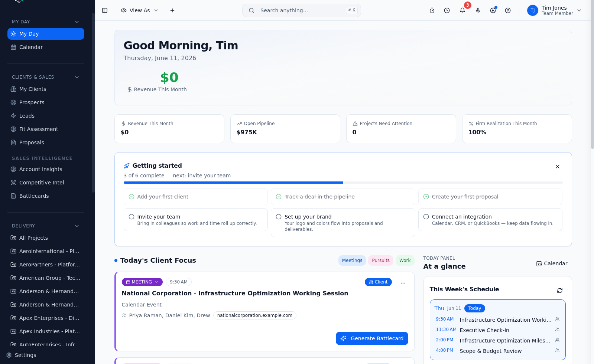Open the AI brain icon in header
Viewport: 594px width, 364px height.
[493, 10]
